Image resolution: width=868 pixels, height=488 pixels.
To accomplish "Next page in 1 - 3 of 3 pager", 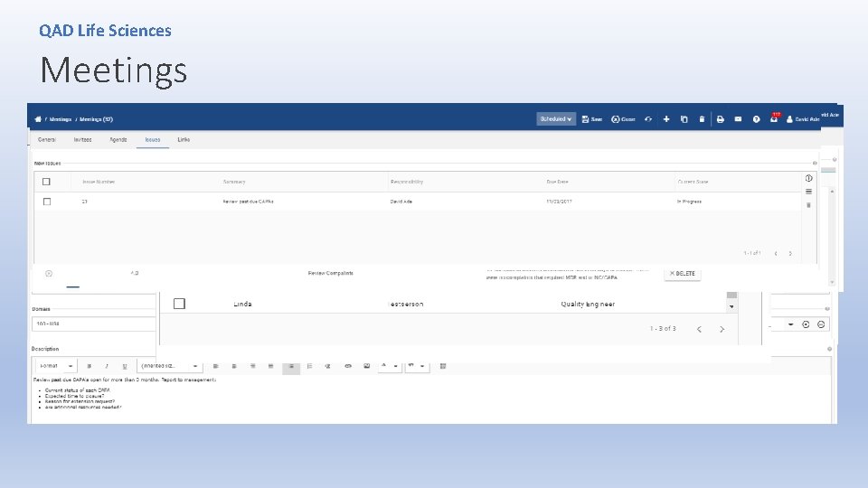I will click(x=722, y=329).
